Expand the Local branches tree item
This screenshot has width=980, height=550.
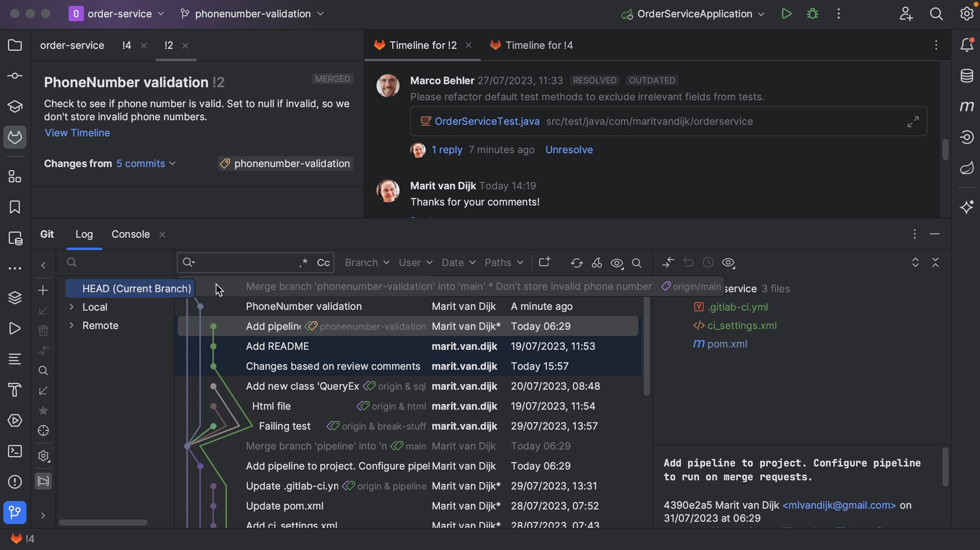[x=71, y=307]
